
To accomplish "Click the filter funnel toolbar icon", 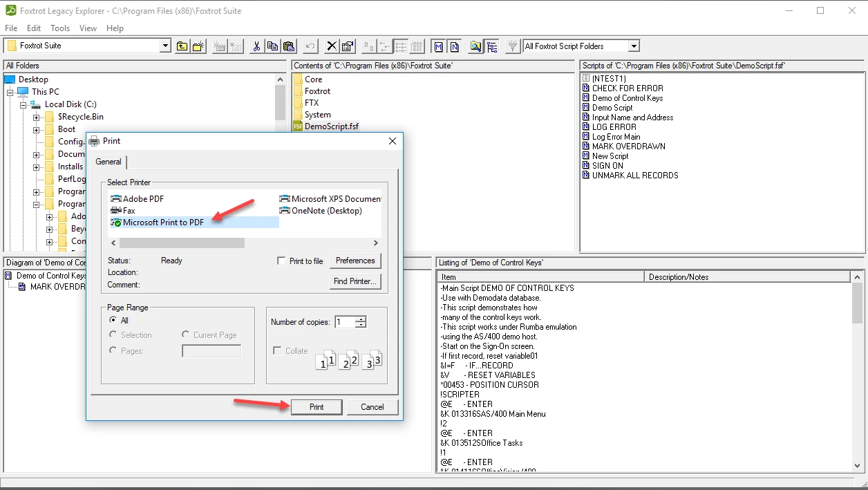I will click(513, 46).
